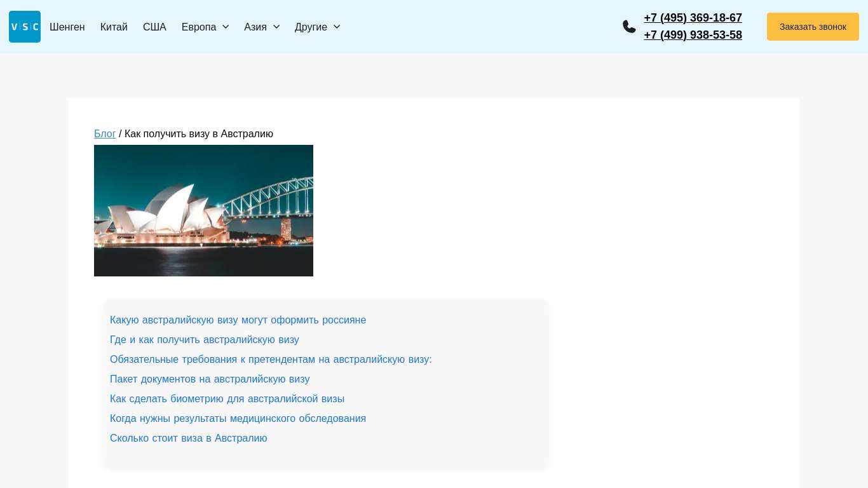Image resolution: width=868 pixels, height=488 pixels.
Task: Open Сколько стоит виза в Австралию
Action: point(188,438)
